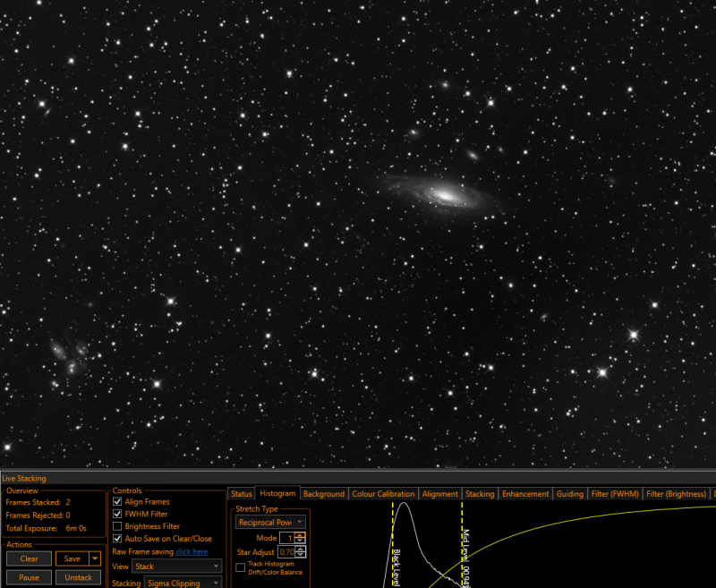
Task: Save the current live stack
Action: point(72,558)
